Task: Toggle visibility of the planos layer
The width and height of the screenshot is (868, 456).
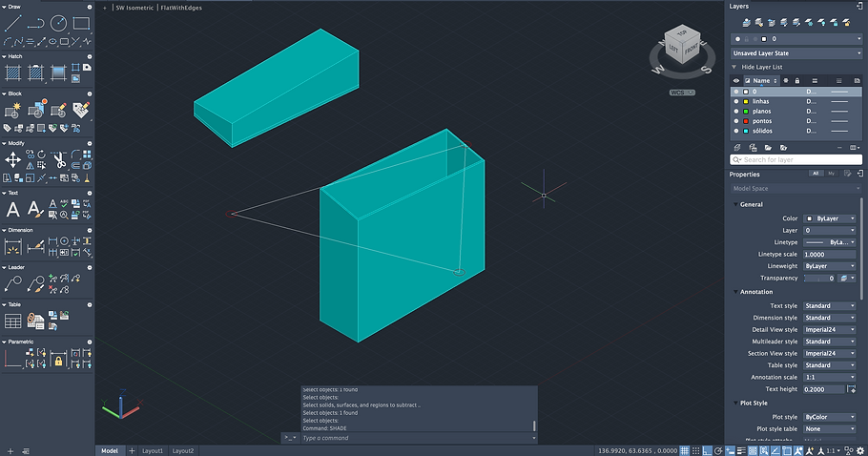Action: click(735, 112)
